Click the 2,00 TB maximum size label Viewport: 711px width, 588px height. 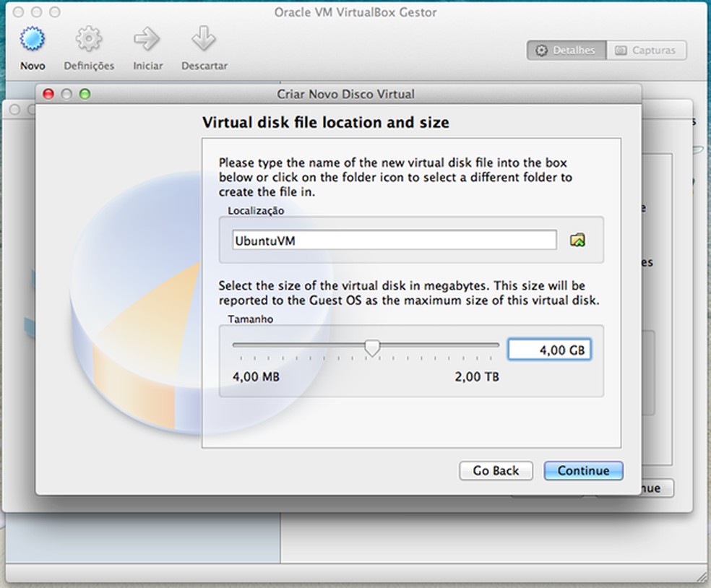[477, 377]
